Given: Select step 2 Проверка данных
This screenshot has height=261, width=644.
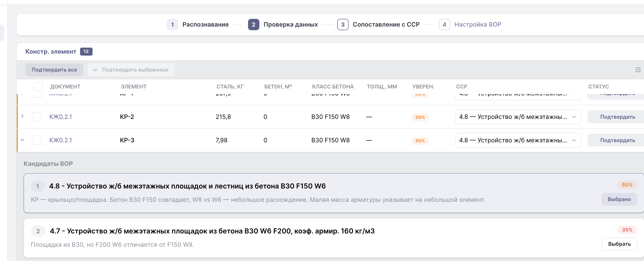Looking at the screenshot, I should click(x=283, y=24).
